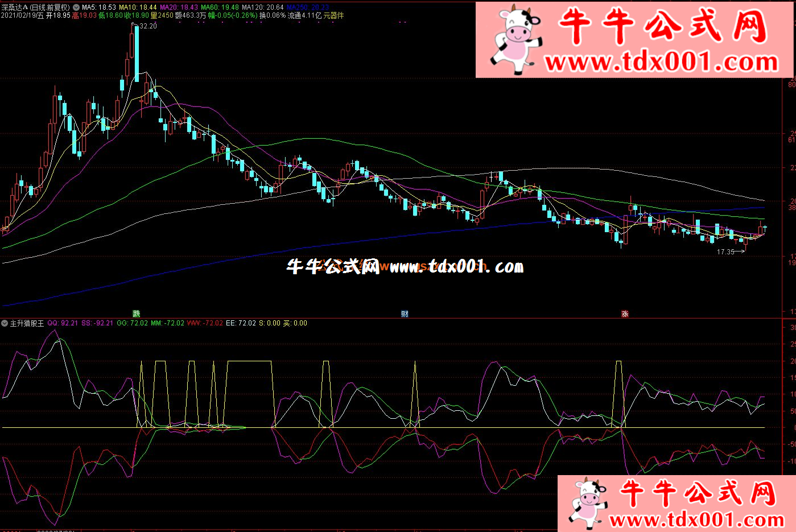Screen dimensions: 796x532
Task: Select the MA10 moving average label
Action: 138,7
